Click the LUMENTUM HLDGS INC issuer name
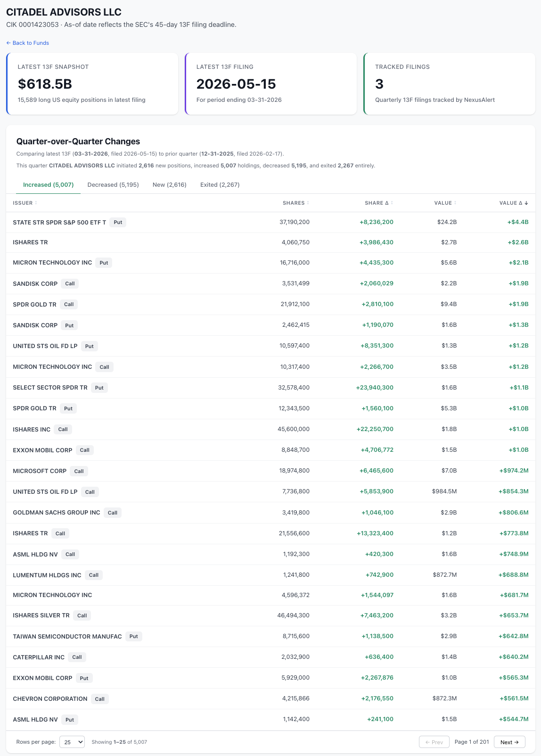 47,575
